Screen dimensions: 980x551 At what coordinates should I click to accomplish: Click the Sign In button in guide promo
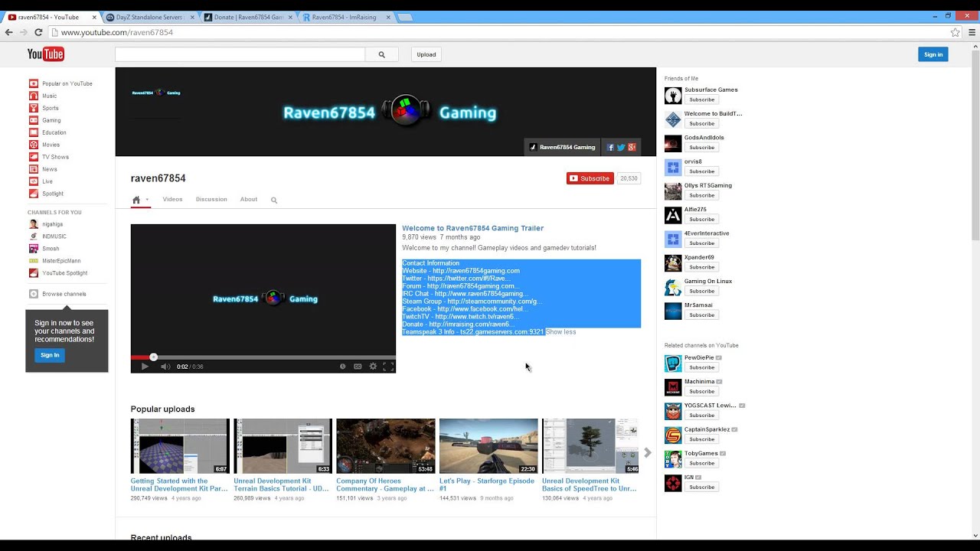click(50, 355)
